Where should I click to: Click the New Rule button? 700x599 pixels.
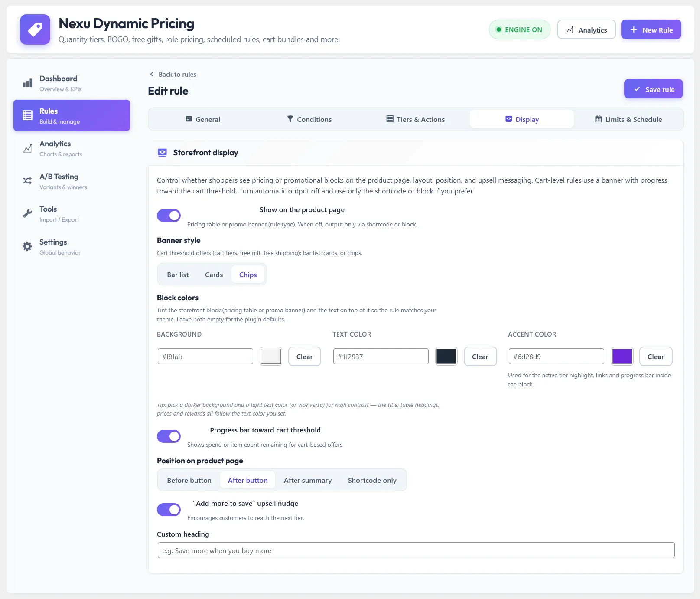coord(651,29)
